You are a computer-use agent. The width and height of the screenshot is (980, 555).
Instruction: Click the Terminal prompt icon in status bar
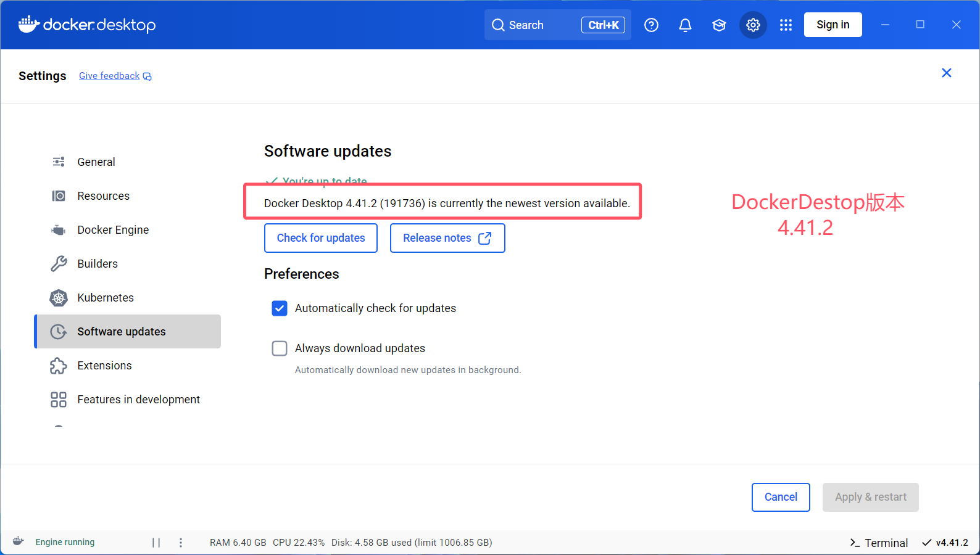(x=855, y=543)
